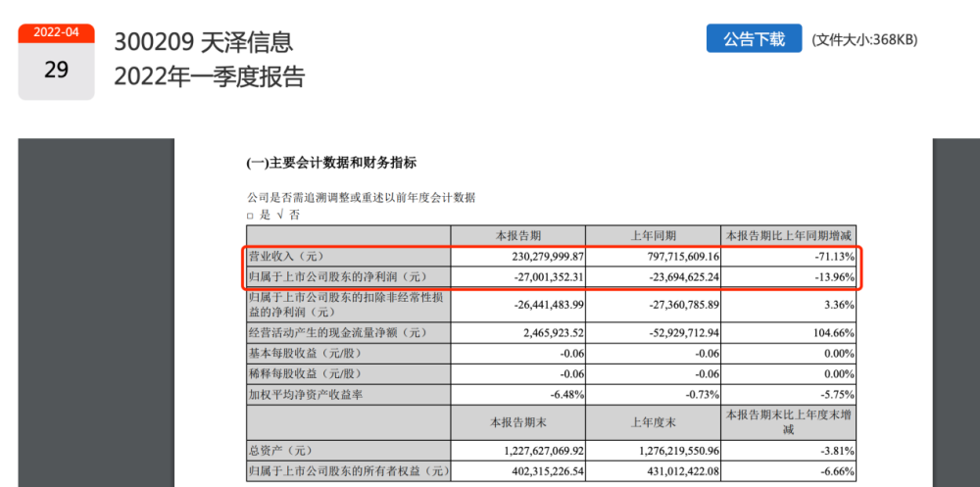Click the percentage -6.66%

[836, 471]
